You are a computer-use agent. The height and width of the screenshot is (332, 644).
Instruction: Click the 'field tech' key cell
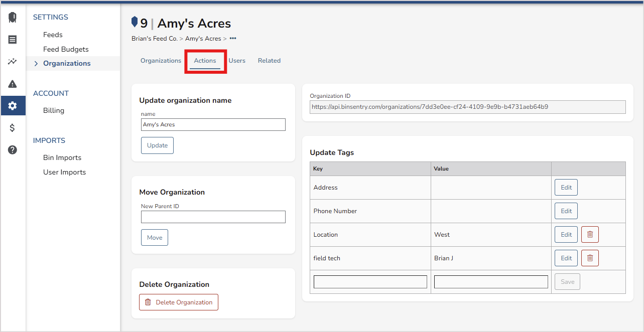[x=370, y=258]
